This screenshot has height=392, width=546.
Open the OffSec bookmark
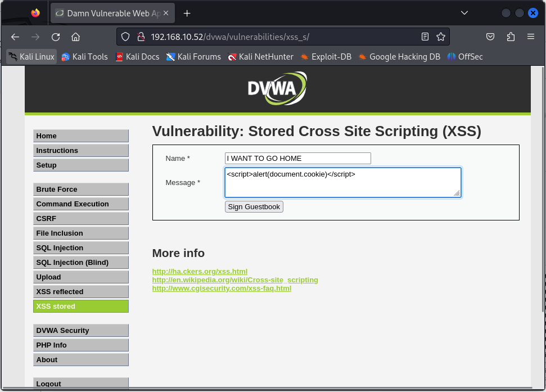point(465,56)
